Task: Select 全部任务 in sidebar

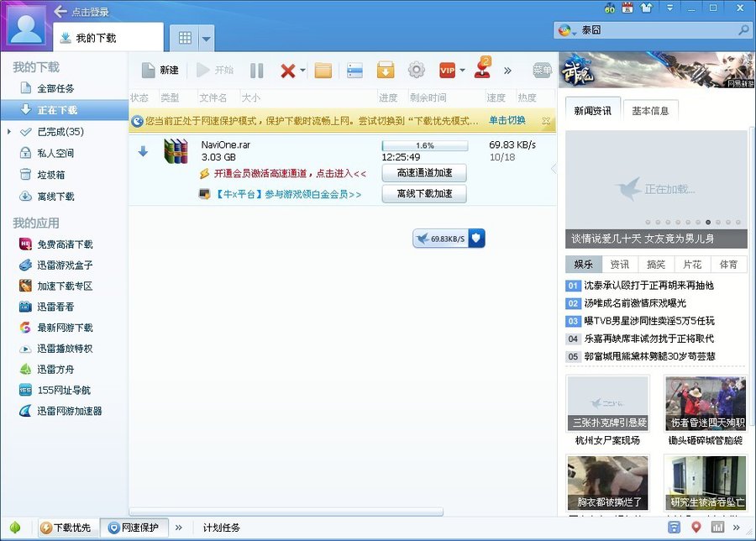Action: click(56, 88)
